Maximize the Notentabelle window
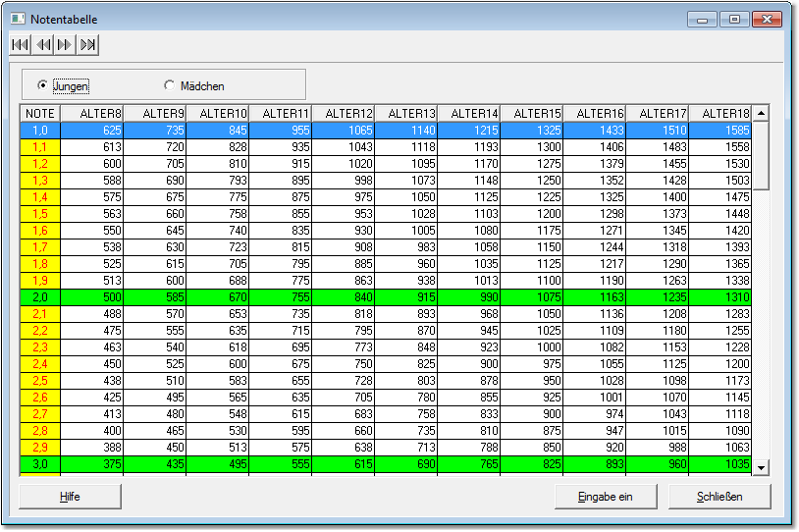Image resolution: width=799 pixels, height=532 pixels. pyautogui.click(x=733, y=19)
